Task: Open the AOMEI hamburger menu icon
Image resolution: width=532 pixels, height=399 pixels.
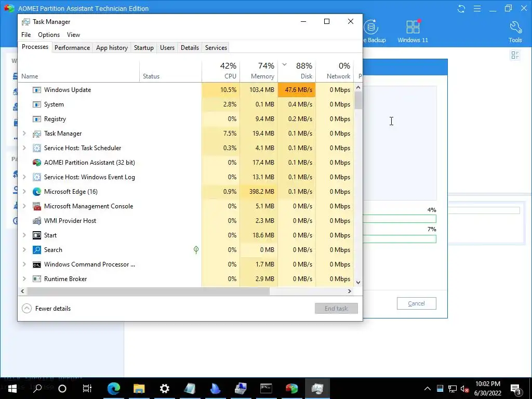Action: click(477, 8)
